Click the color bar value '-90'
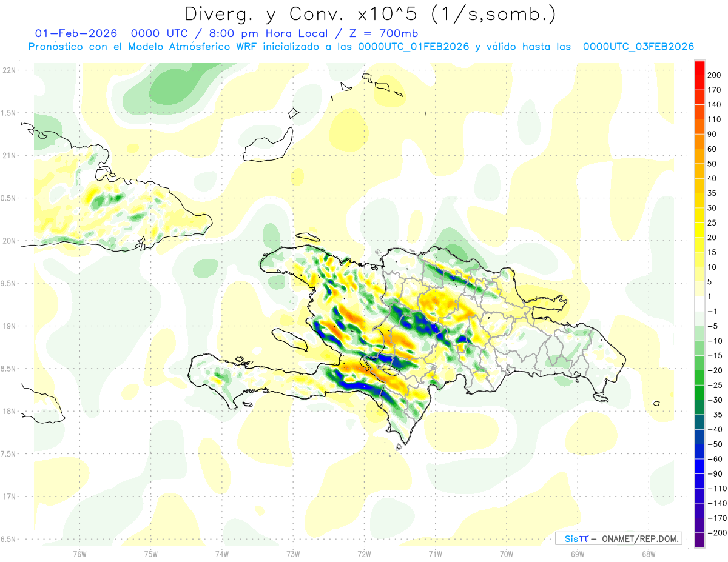 [716, 474]
